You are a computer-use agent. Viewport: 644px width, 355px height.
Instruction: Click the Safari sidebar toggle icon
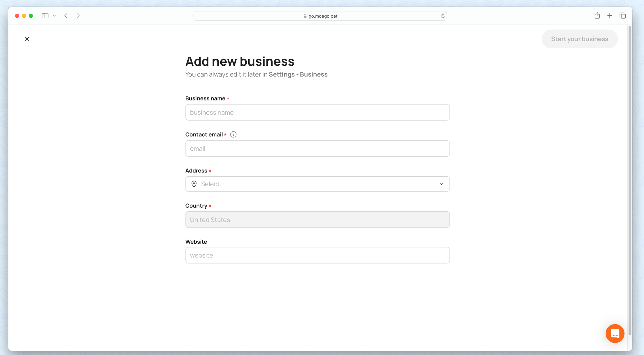[x=45, y=16]
